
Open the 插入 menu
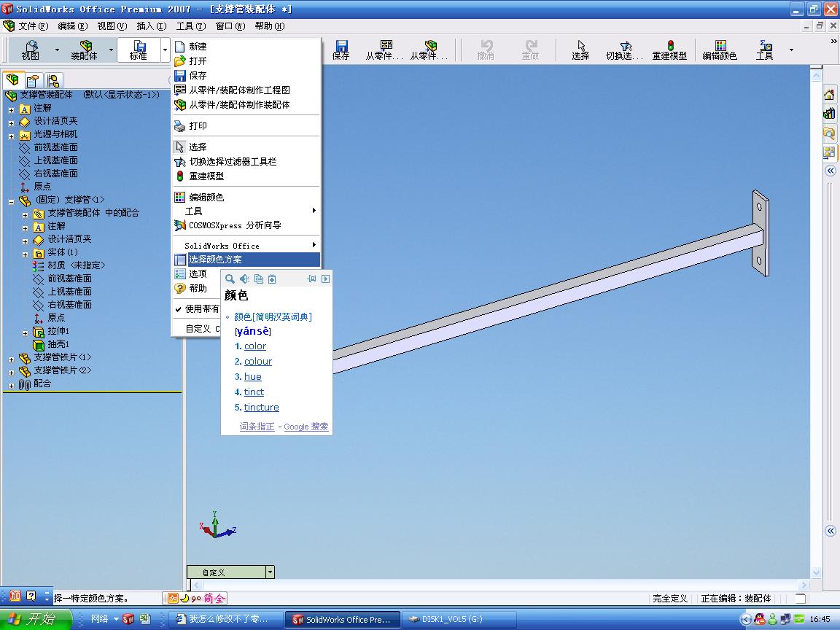tap(152, 26)
